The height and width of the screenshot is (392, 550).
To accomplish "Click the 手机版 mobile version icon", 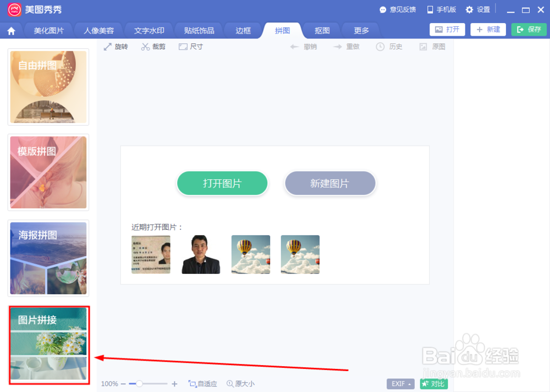I will (x=442, y=9).
